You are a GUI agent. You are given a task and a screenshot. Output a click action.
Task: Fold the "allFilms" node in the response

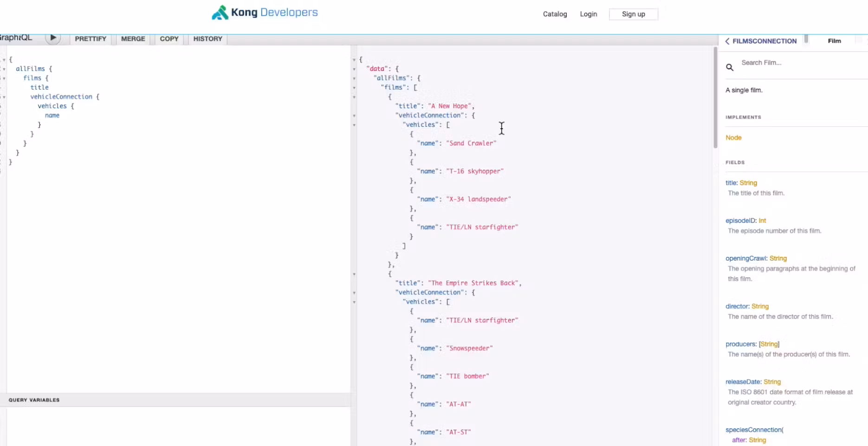[x=354, y=79]
